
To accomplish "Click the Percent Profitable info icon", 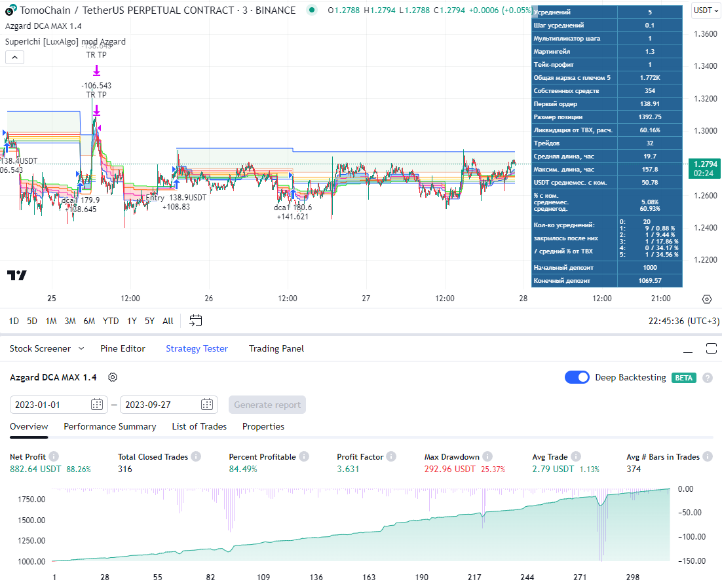I will [304, 456].
